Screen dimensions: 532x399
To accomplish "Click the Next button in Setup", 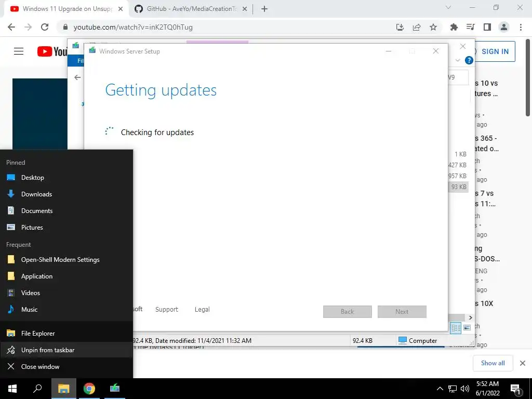I will (402, 312).
